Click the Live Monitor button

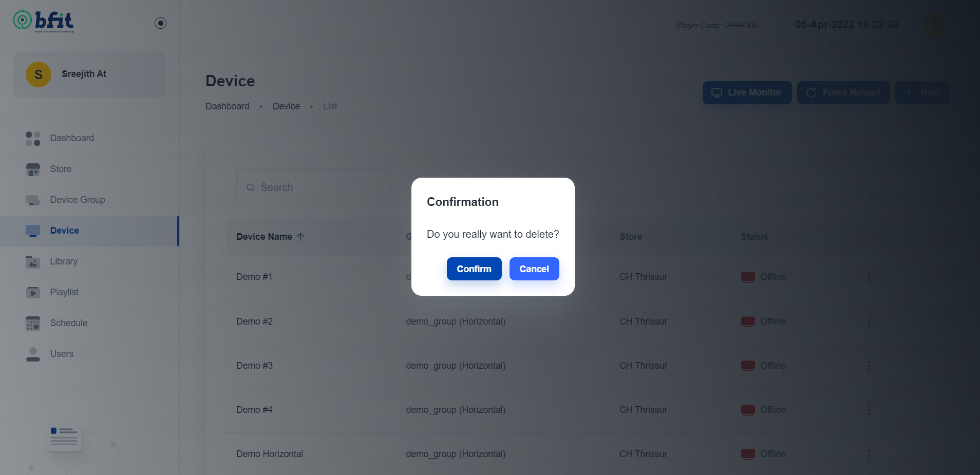point(747,92)
